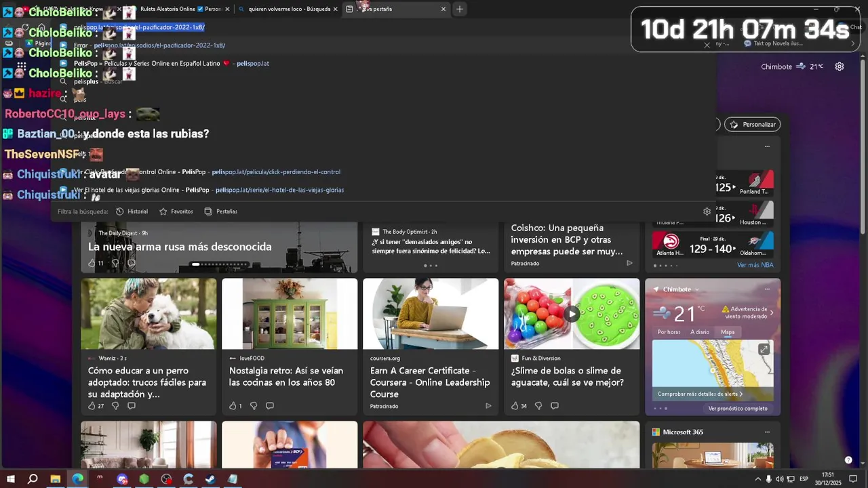Screen dimensions: 868x488
Task: Filter suggestions by Favoritos
Action: click(x=176, y=211)
